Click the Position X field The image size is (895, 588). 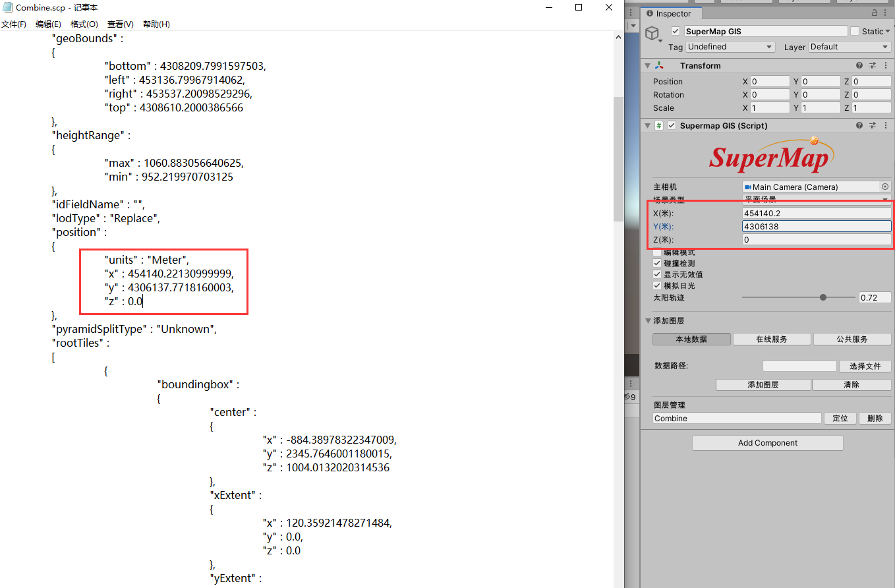click(770, 81)
